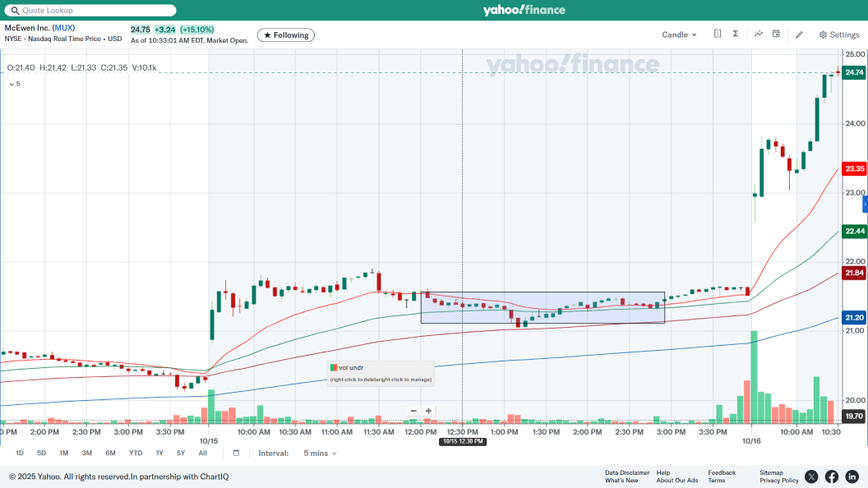Open Yahoo Finance LinkedIn page icon
Image resolution: width=868 pixels, height=488 pixels.
click(852, 476)
